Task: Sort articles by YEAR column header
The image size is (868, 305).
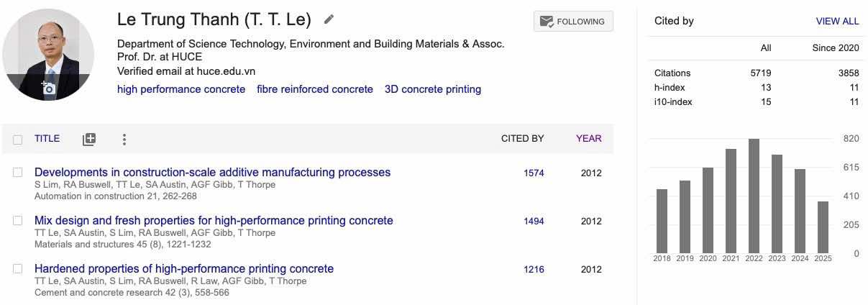Action: [589, 139]
